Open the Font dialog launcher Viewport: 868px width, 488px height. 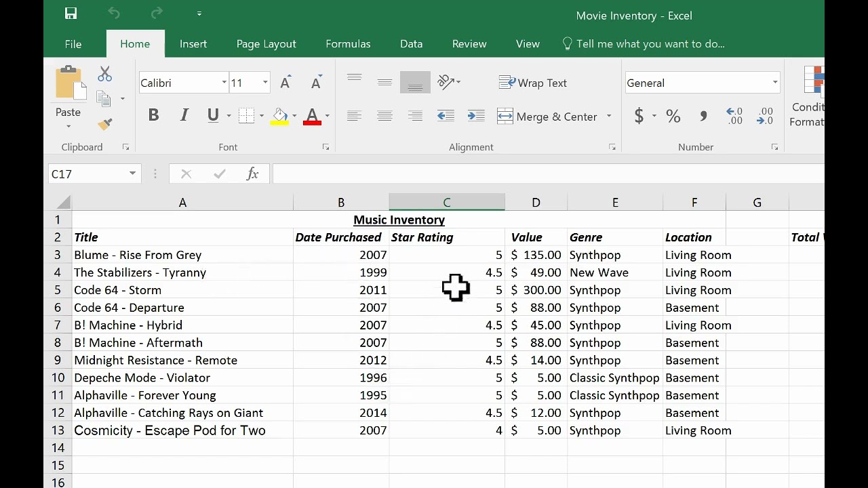point(325,147)
